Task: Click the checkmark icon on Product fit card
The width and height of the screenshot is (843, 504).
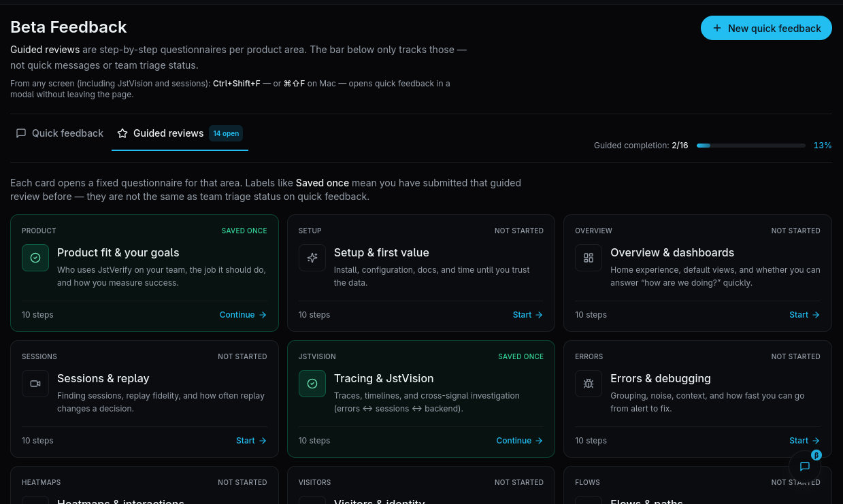Action: 35,258
